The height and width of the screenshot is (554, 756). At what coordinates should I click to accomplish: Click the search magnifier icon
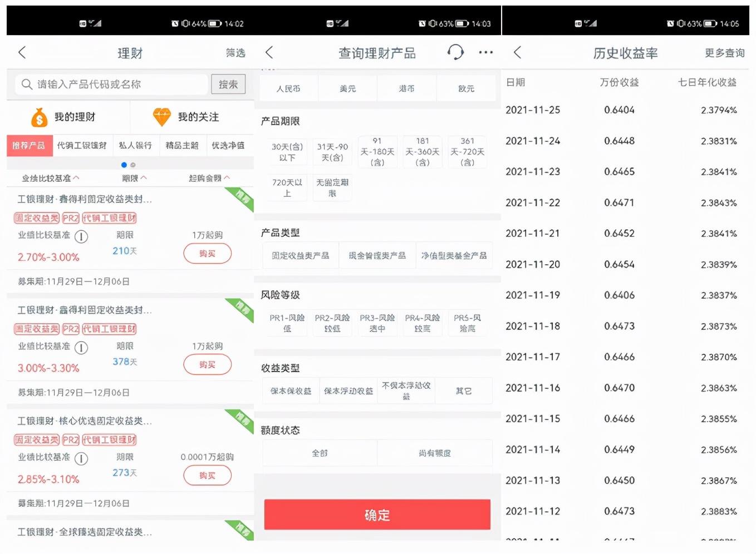[26, 84]
